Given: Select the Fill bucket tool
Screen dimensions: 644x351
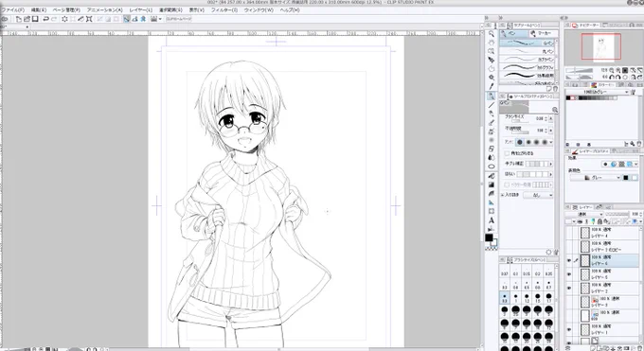Looking at the screenshot, I should [x=492, y=176].
